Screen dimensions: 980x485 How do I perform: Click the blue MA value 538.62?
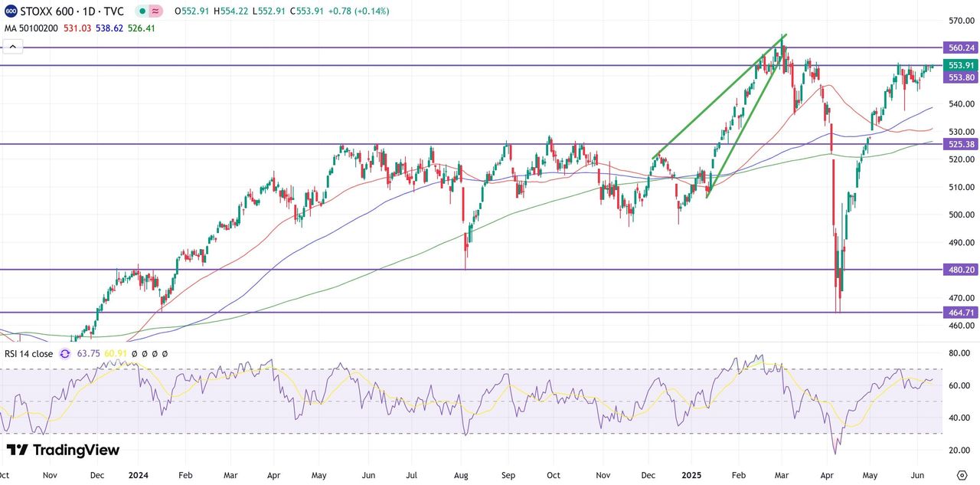point(110,28)
